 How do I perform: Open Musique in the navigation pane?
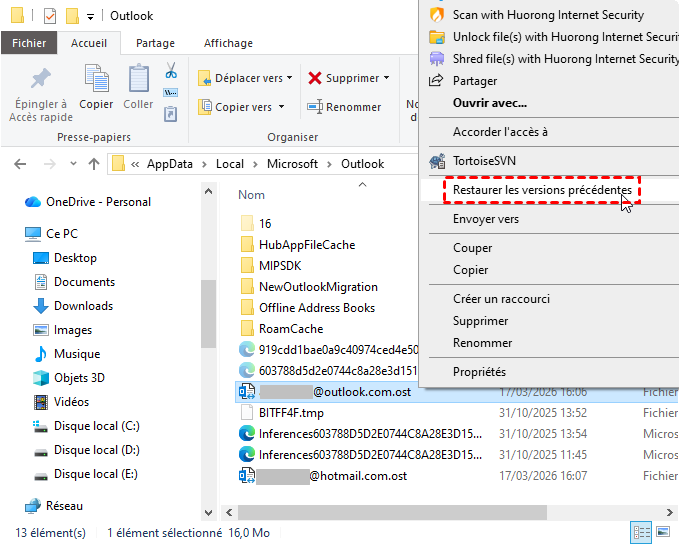(67, 354)
